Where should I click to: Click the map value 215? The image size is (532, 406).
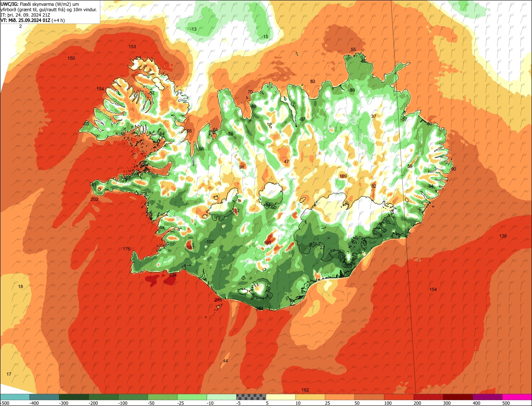218,300
